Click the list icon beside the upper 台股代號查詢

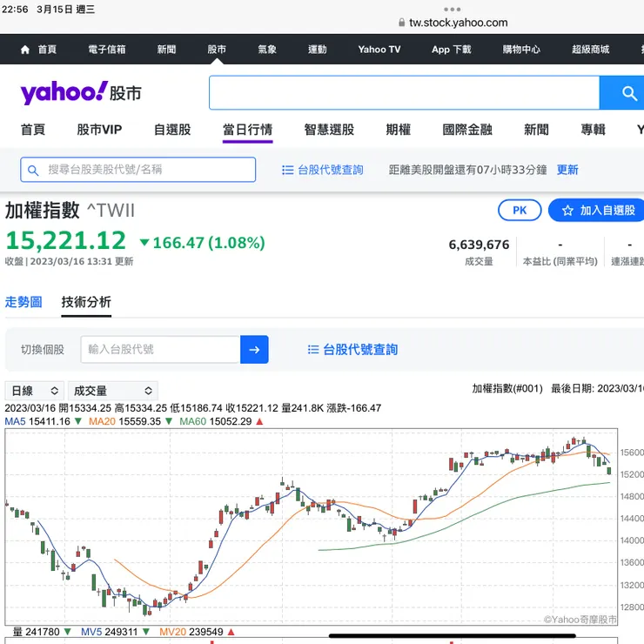(x=287, y=170)
